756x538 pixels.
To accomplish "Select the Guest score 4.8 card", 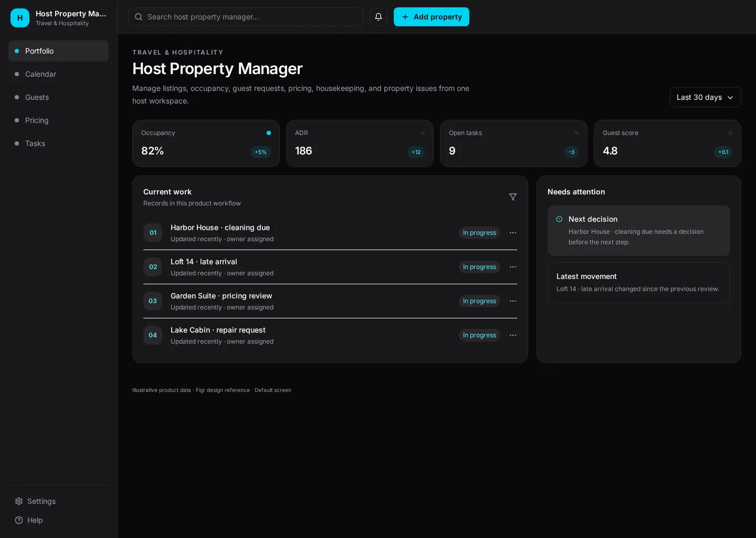I will [x=667, y=143].
